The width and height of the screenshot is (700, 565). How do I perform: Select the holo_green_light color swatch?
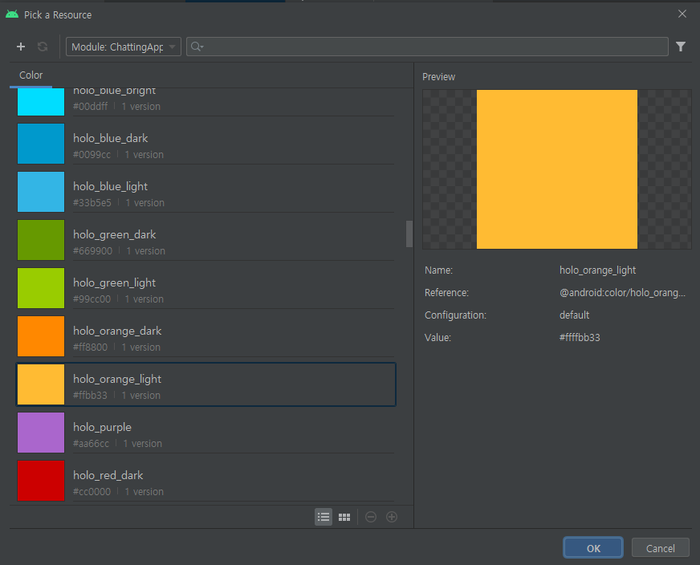click(41, 288)
